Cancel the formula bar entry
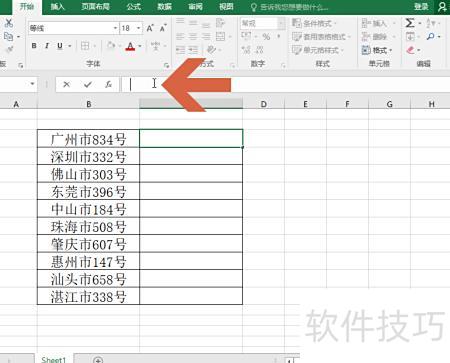Viewport: 450px width, 363px height. [x=66, y=84]
